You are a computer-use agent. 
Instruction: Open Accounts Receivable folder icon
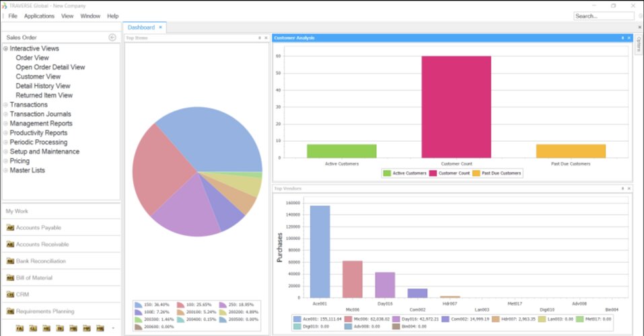pyautogui.click(x=10, y=245)
